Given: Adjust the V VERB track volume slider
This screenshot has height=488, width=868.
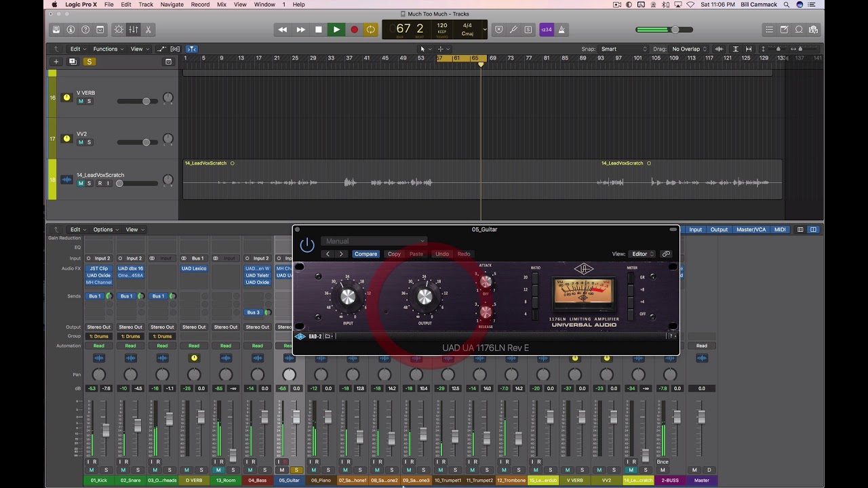Looking at the screenshot, I should pyautogui.click(x=138, y=102).
